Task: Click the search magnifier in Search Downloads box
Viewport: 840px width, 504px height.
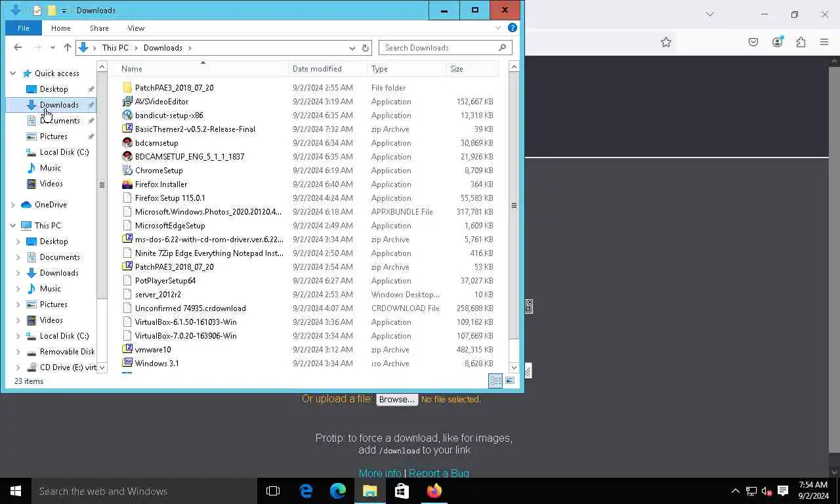Action: [x=503, y=48]
